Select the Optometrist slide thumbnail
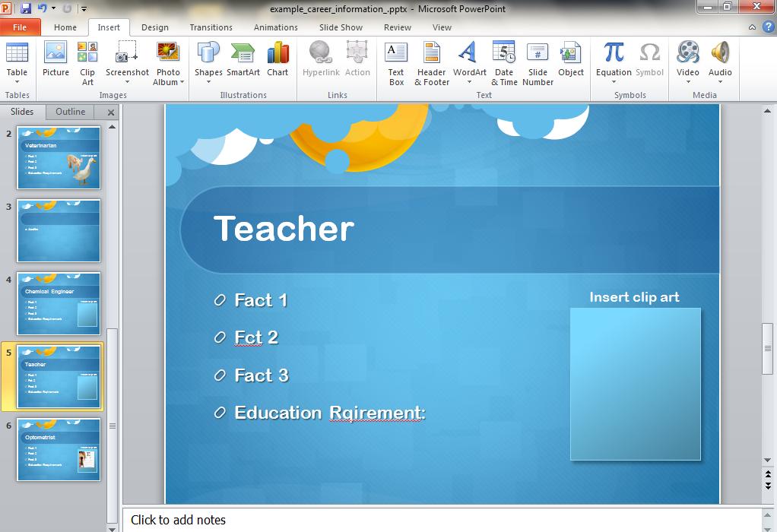This screenshot has width=777, height=532. pos(59,451)
